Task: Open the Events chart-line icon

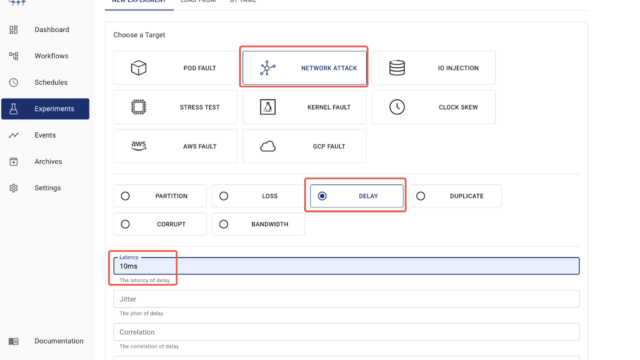Action: 13,135
